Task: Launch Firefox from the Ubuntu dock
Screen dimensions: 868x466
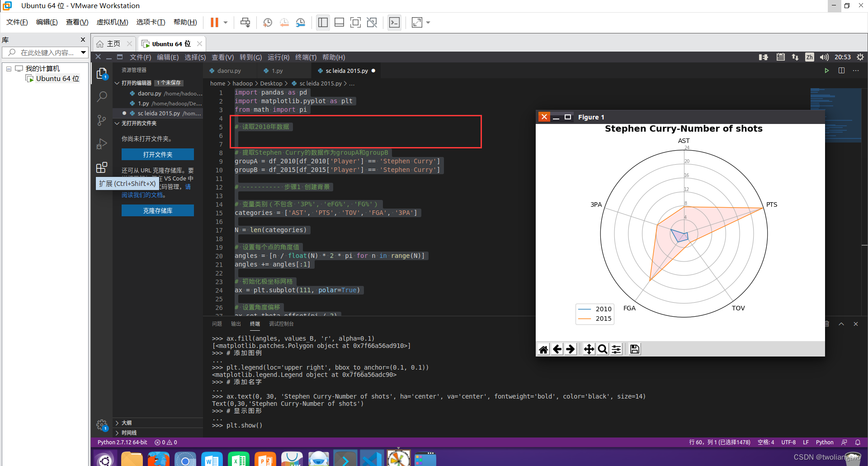Action: click(158, 459)
